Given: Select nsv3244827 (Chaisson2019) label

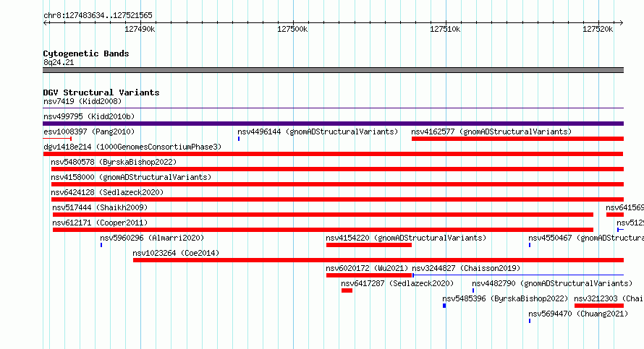Looking at the screenshot, I should point(466,268).
